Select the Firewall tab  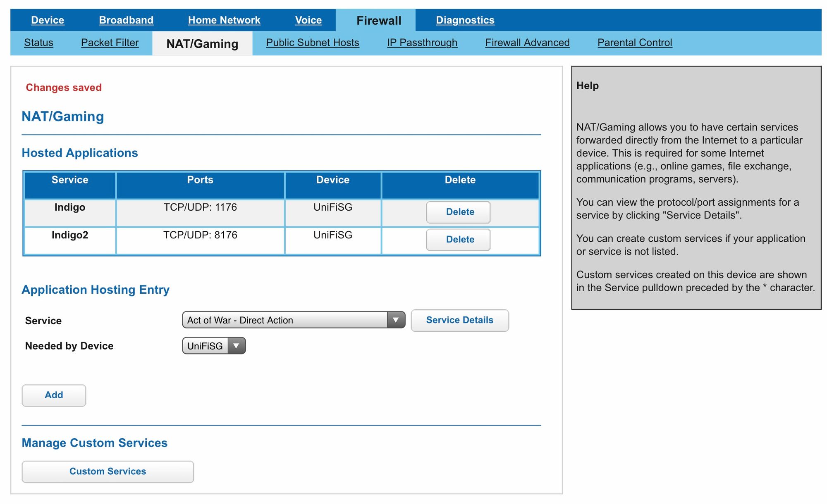378,21
